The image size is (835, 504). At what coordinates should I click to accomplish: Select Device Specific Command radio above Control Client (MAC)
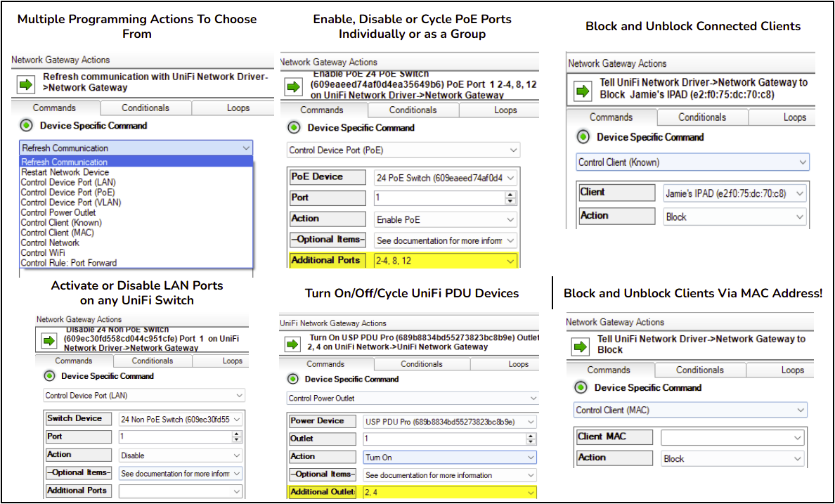click(581, 387)
